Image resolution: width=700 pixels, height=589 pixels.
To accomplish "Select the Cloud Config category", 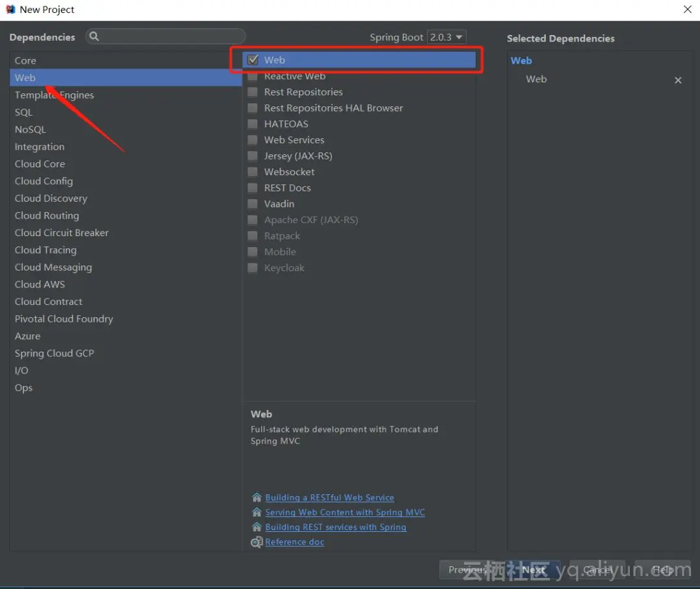I will point(126,181).
